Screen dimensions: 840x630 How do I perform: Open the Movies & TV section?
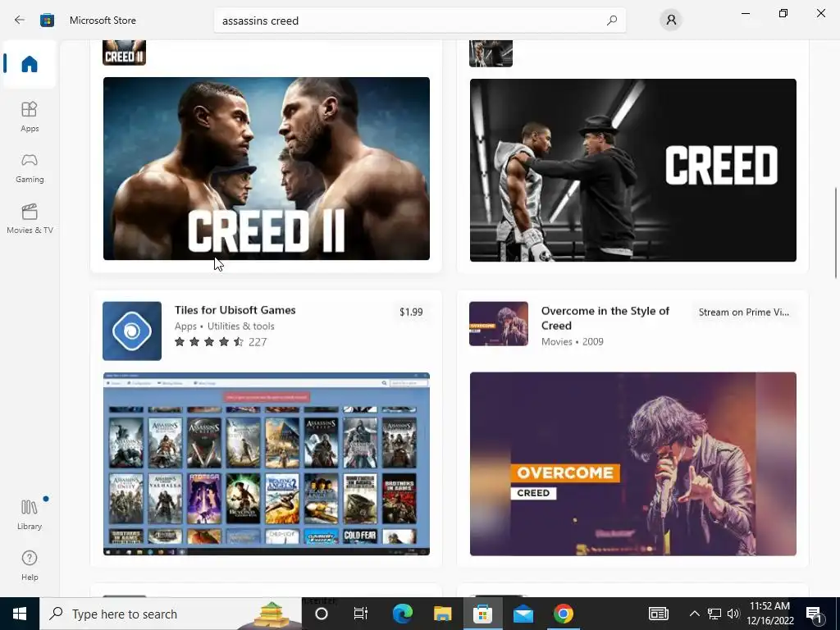tap(30, 218)
